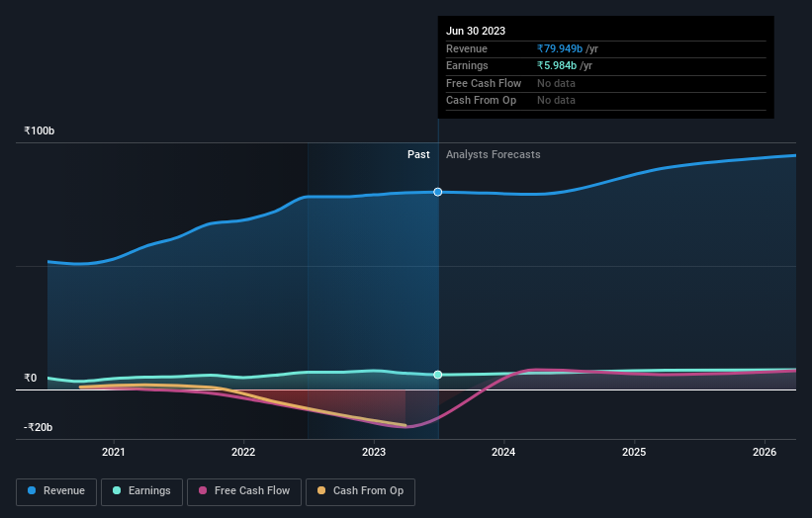Click the ₹79.949b revenue value in tooltip
The image size is (812, 518).
560,48
